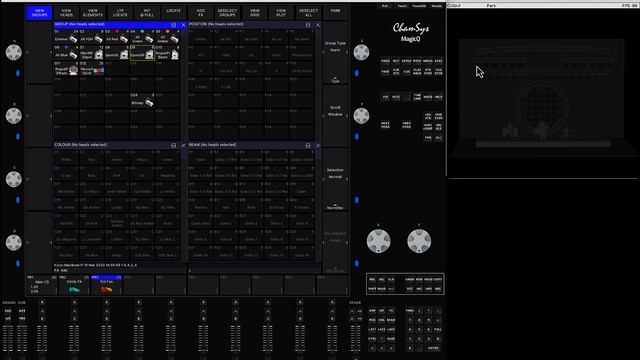The image size is (640, 360).
Task: Toggle the blue button under encoder C
Action: 18,200
